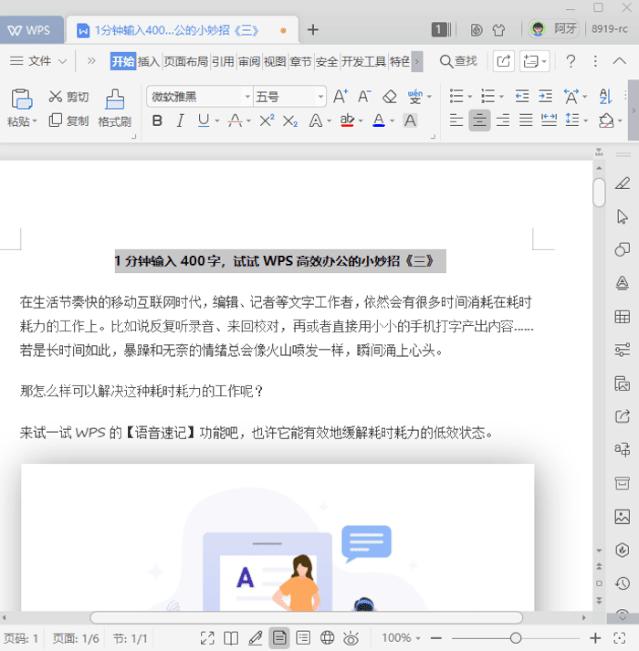Switch to reading layout book icon
The width and height of the screenshot is (639, 651).
click(231, 638)
